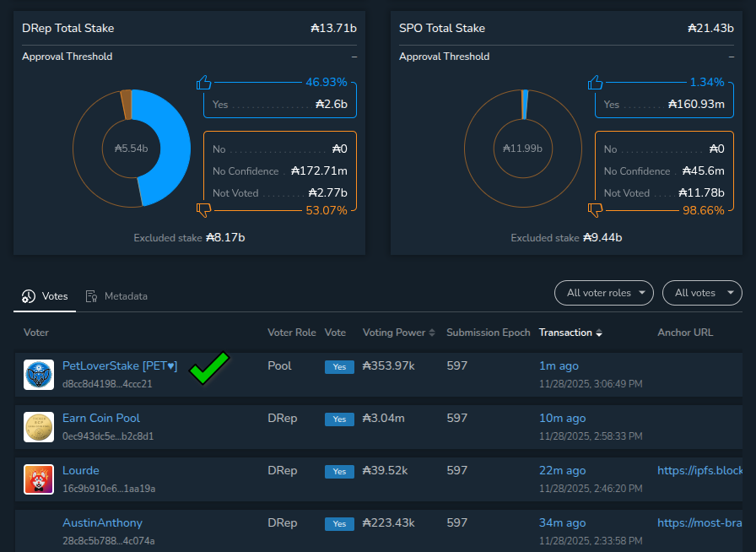The height and width of the screenshot is (552, 756).
Task: Switch to the Metadata tab
Action: pyautogui.click(x=125, y=296)
